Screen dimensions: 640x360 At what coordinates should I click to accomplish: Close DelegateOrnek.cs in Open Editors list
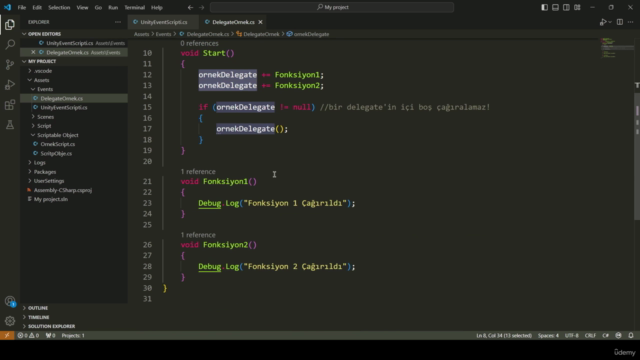click(x=33, y=52)
